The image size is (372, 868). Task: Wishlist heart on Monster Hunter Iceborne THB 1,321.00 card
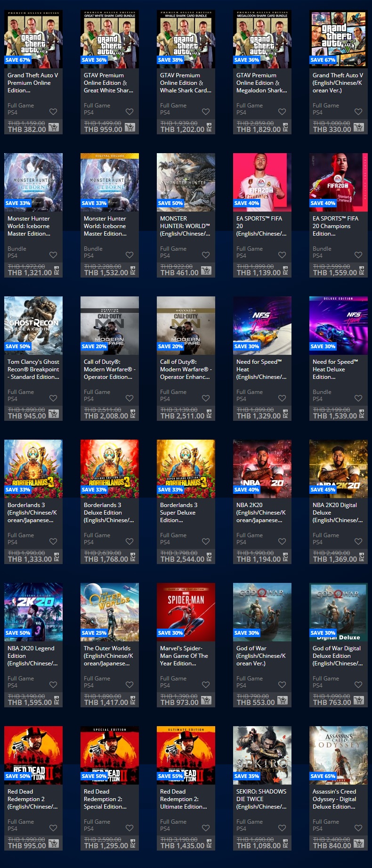53,255
